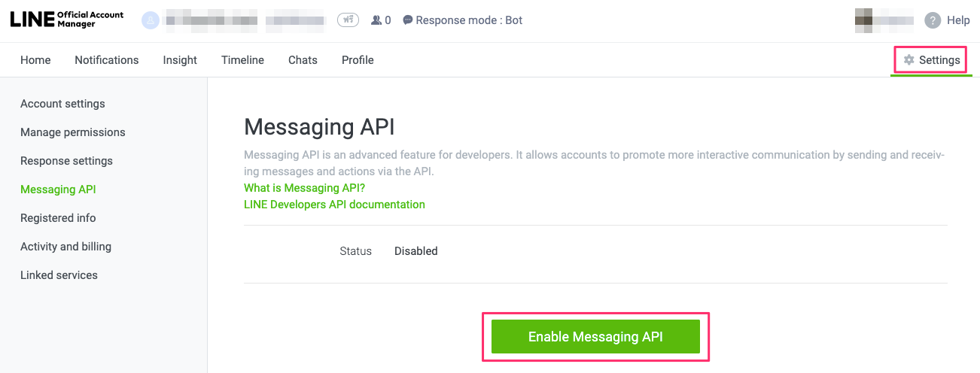Click the LINE Official Account Manager logo

pyautogui.click(x=67, y=20)
